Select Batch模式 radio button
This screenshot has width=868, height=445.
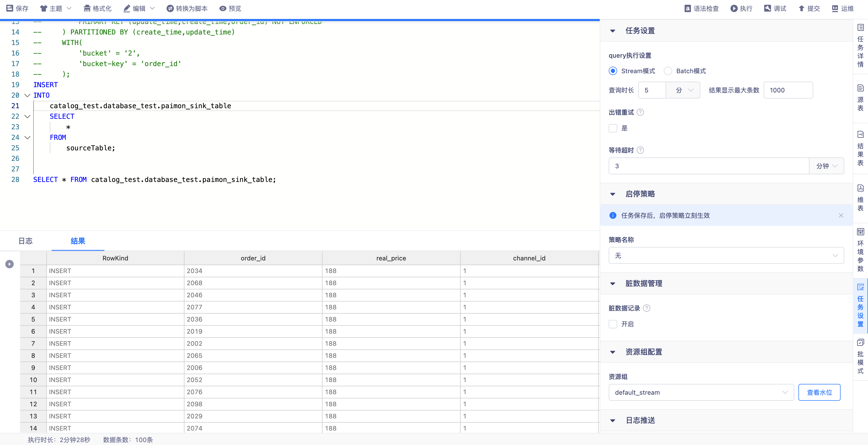coord(668,71)
